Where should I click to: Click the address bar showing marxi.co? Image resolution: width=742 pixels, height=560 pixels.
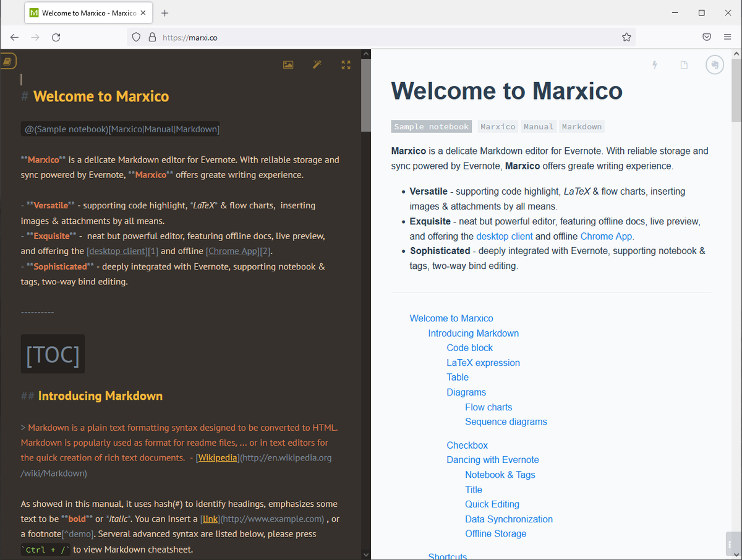(382, 37)
